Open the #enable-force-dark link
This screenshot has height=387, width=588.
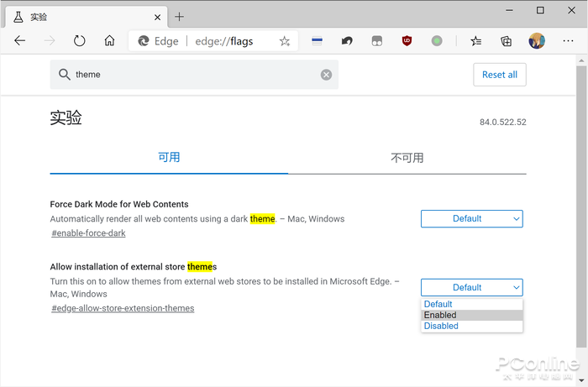(88, 233)
